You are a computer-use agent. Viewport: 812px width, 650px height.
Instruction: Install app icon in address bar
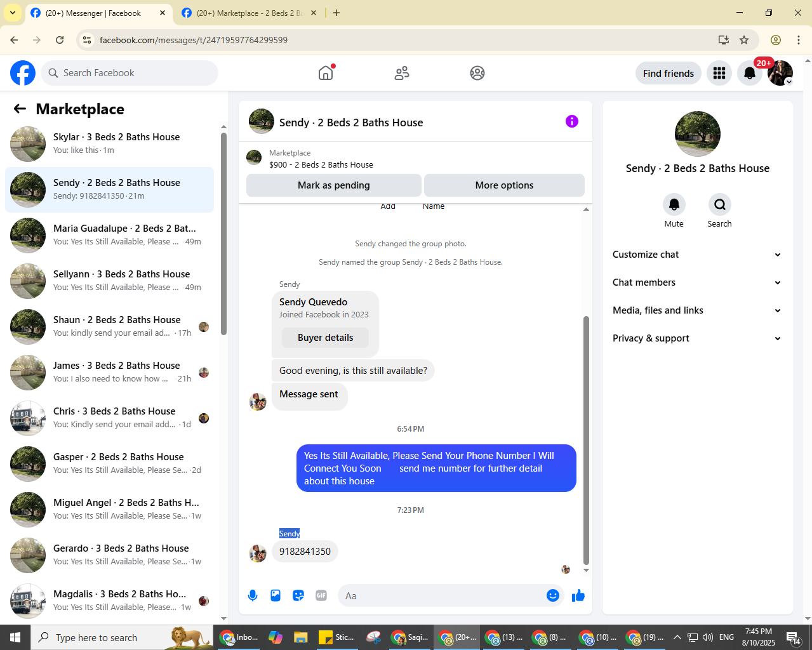coord(724,40)
